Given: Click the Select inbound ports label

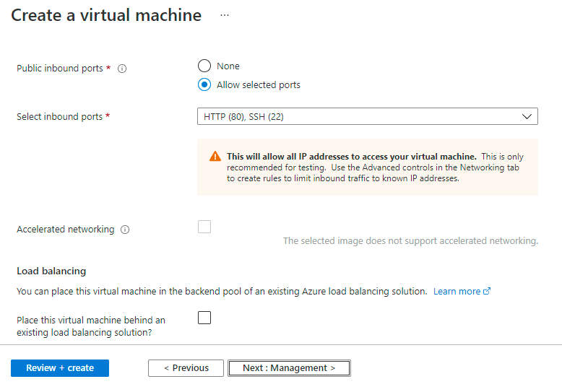Looking at the screenshot, I should pos(60,116).
